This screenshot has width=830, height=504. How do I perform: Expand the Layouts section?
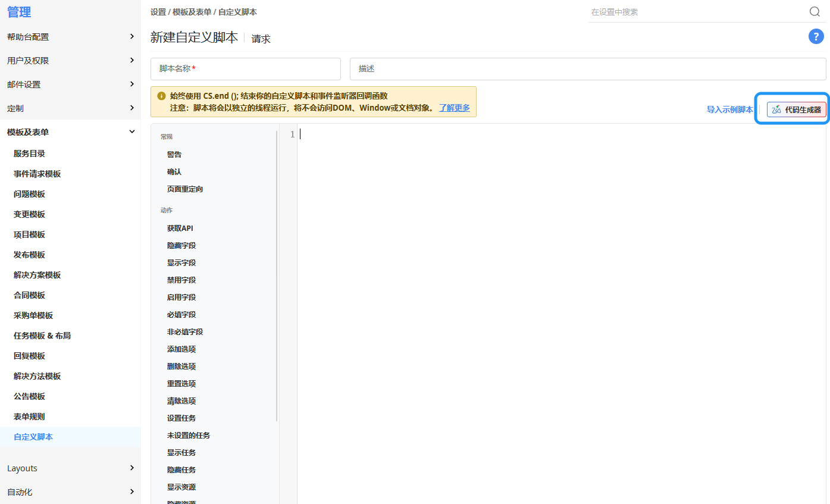tap(70, 468)
